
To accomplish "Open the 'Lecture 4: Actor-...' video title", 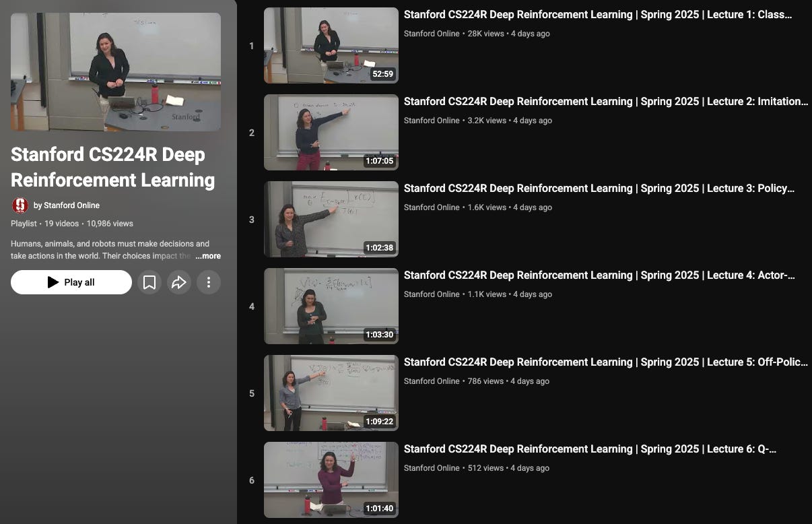I will coord(599,275).
